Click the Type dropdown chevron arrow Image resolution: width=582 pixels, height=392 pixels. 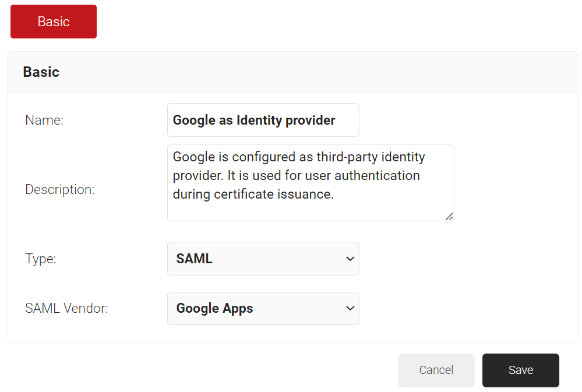pyautogui.click(x=350, y=259)
